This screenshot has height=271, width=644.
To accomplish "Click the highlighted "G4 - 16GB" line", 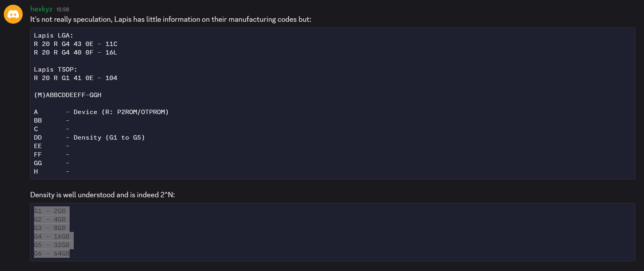I will coord(52,237).
